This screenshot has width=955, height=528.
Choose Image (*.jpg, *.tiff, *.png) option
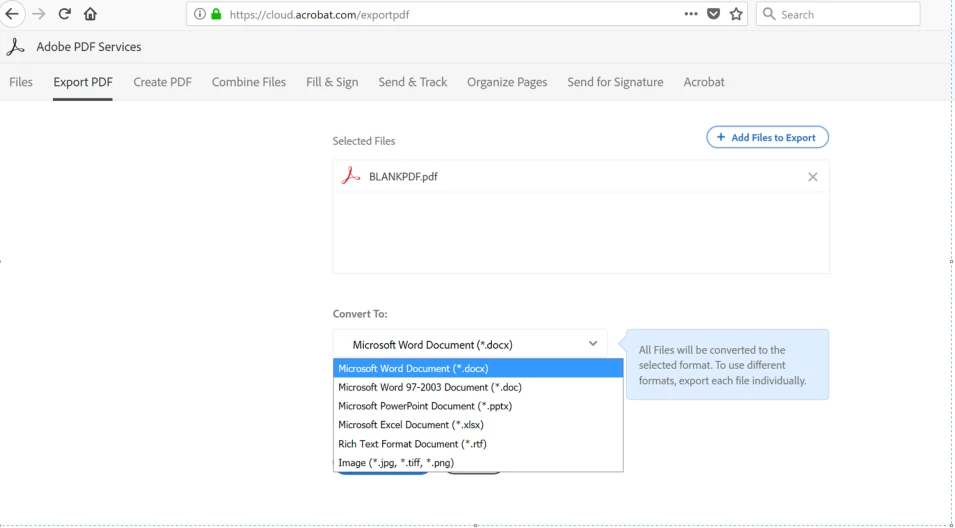point(478,462)
